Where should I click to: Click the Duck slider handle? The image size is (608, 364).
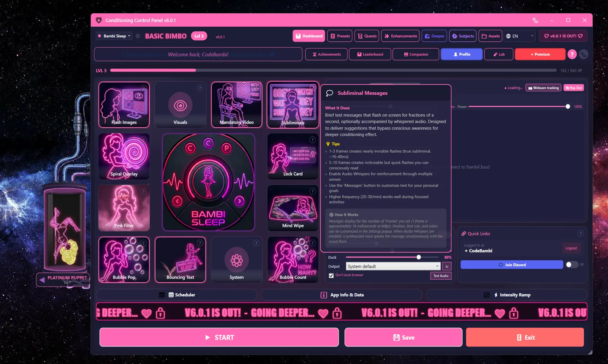[419, 257]
